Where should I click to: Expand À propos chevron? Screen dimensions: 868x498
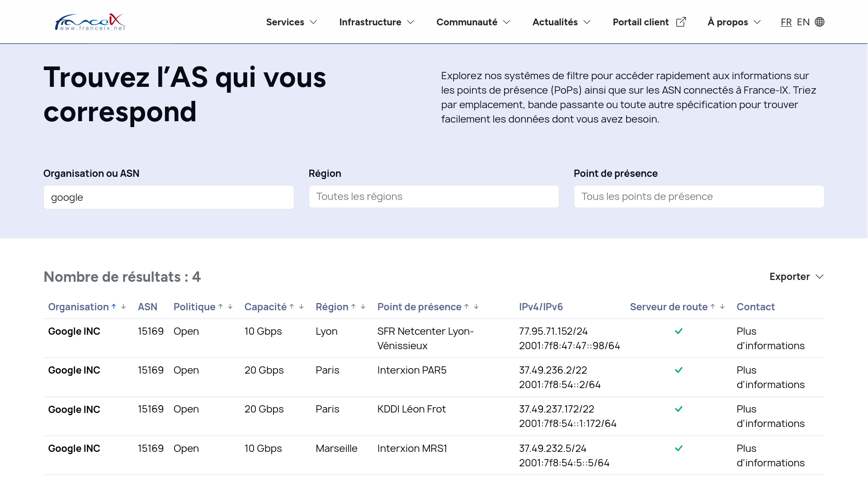coord(757,22)
